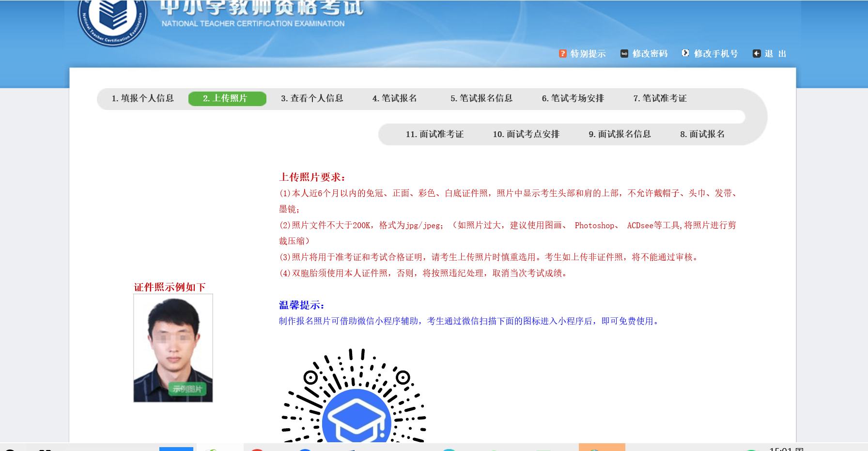Viewport: 868px width, 451px height.
Task: Go to step 1. 填报个人信息
Action: pyautogui.click(x=142, y=98)
